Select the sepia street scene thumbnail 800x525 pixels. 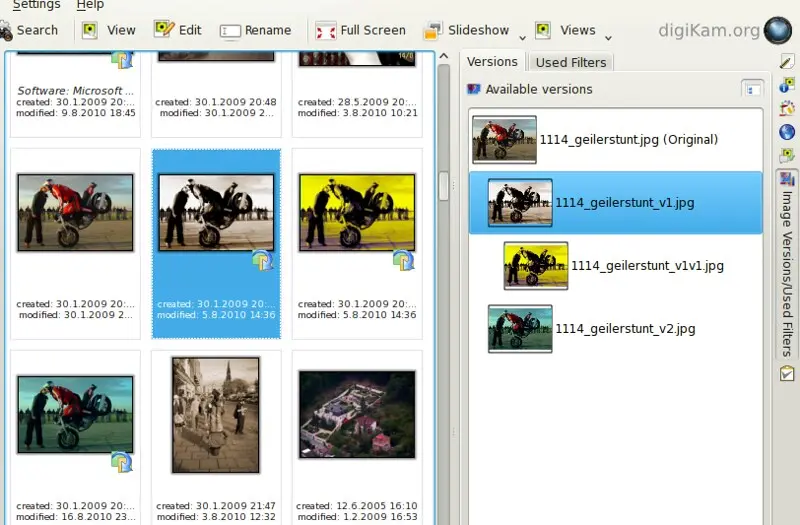pos(216,415)
